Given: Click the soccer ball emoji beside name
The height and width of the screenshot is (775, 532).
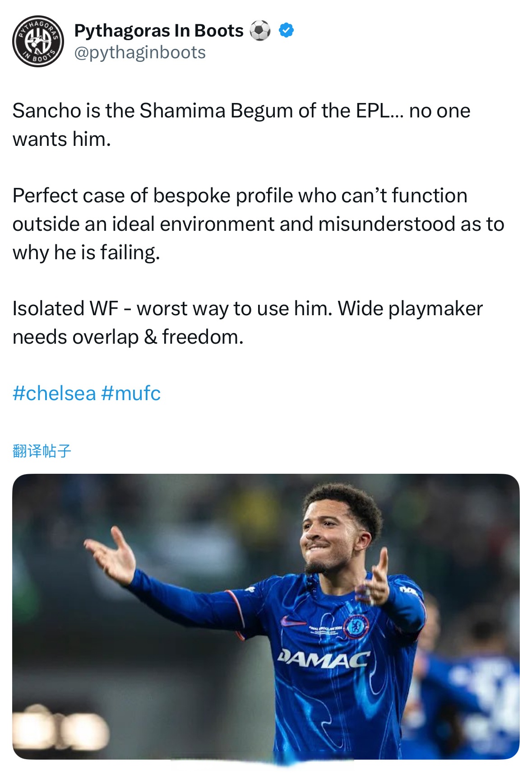Looking at the screenshot, I should 260,31.
